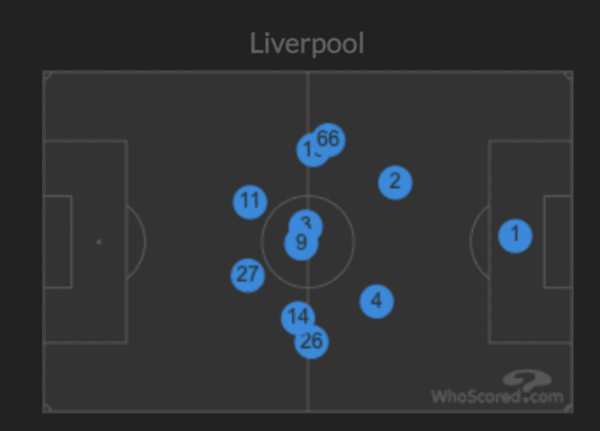The image size is (600, 431).
Task: Click inside the left six-yard box
Action: pos(58,242)
